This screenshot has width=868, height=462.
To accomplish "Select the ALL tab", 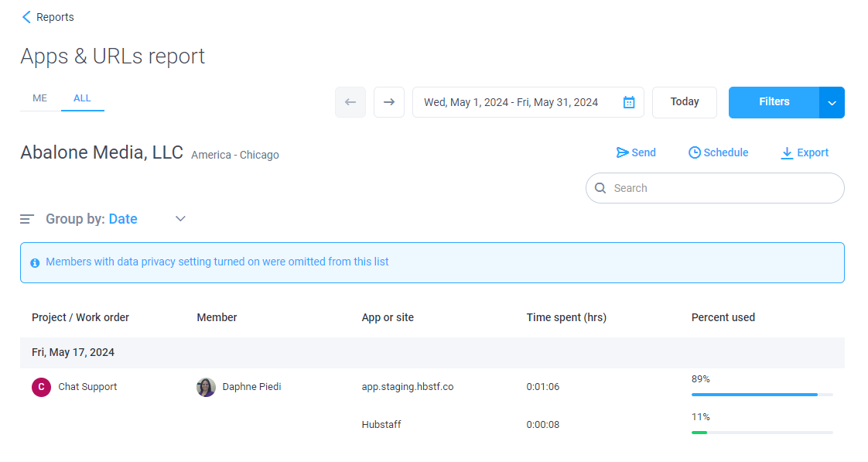I will (82, 98).
